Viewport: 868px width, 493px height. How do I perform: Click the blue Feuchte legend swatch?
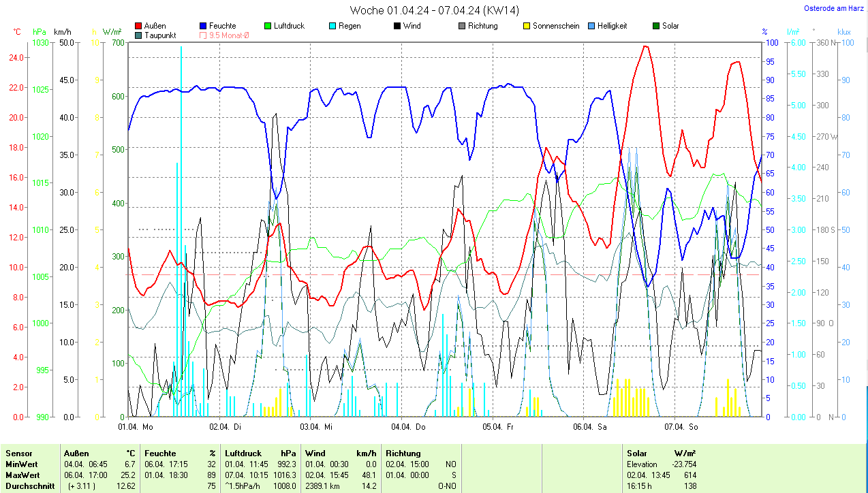[x=204, y=26]
